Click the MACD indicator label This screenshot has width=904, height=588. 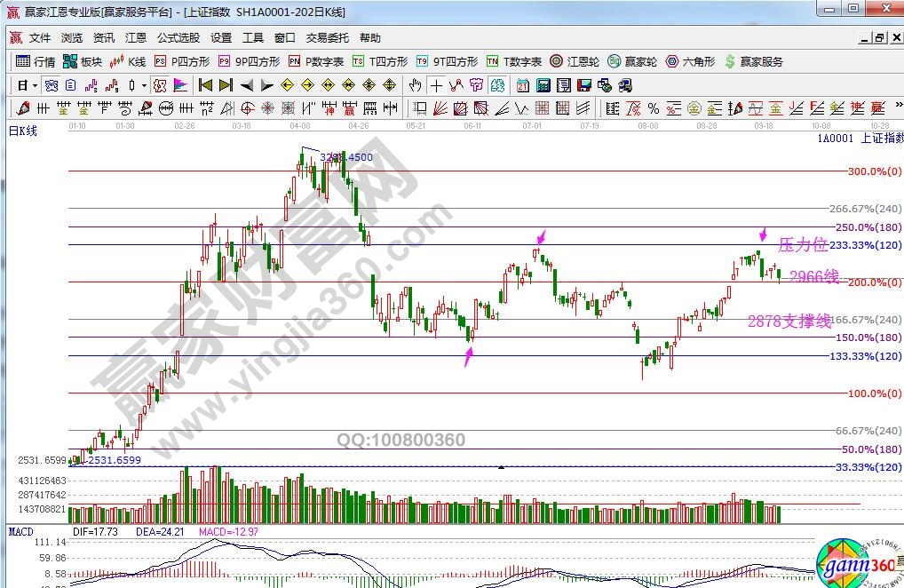point(21,531)
